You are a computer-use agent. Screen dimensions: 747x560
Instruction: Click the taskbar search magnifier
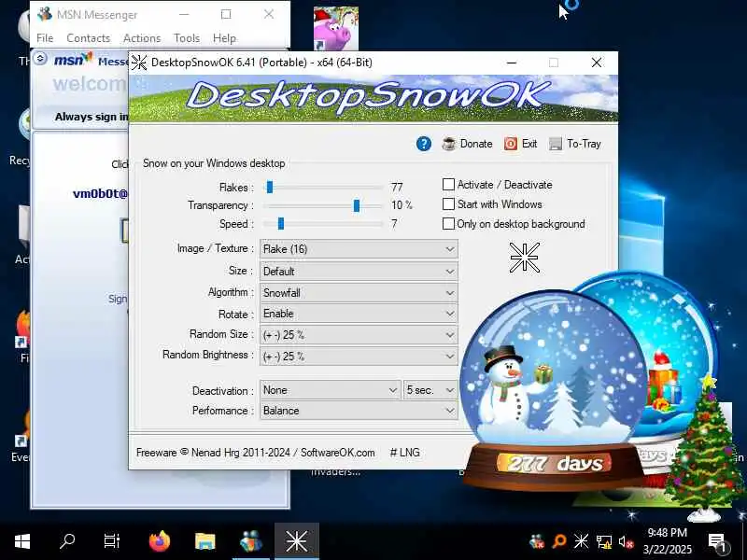67,541
